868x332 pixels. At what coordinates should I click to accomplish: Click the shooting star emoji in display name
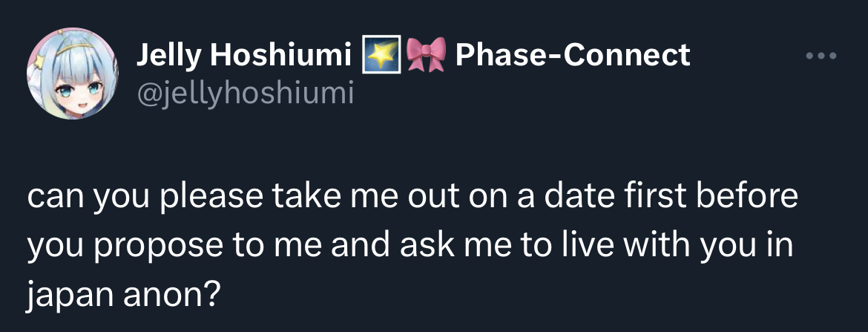coord(381,55)
